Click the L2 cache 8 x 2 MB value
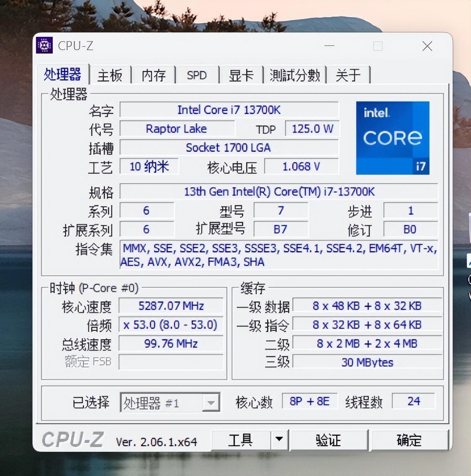 pos(367,343)
